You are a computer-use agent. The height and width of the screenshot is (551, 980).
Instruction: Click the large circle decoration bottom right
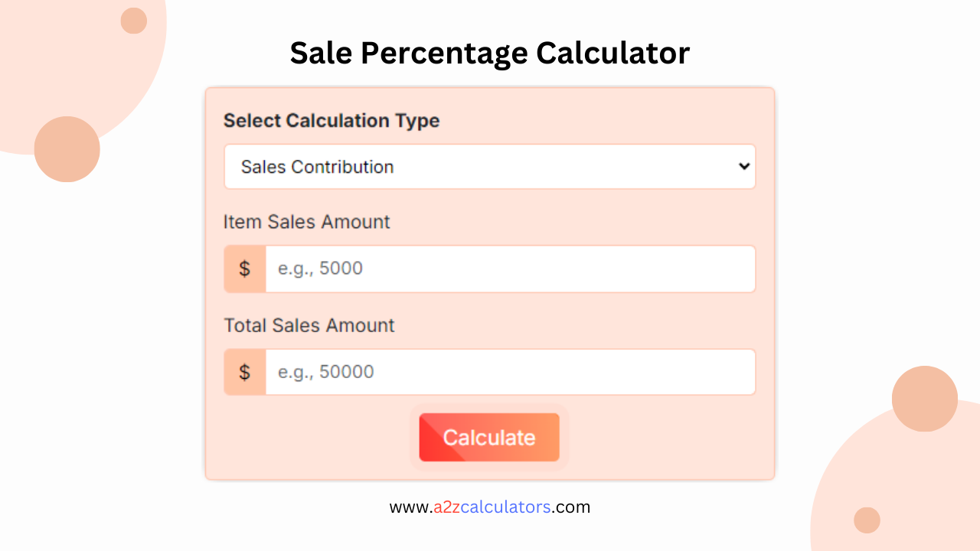(x=925, y=399)
